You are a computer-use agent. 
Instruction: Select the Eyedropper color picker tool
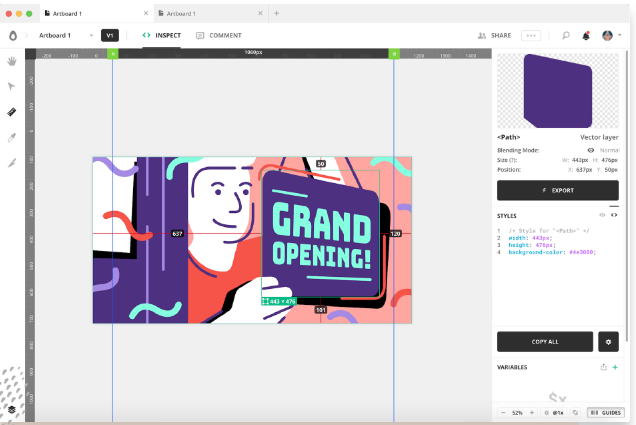click(x=12, y=137)
